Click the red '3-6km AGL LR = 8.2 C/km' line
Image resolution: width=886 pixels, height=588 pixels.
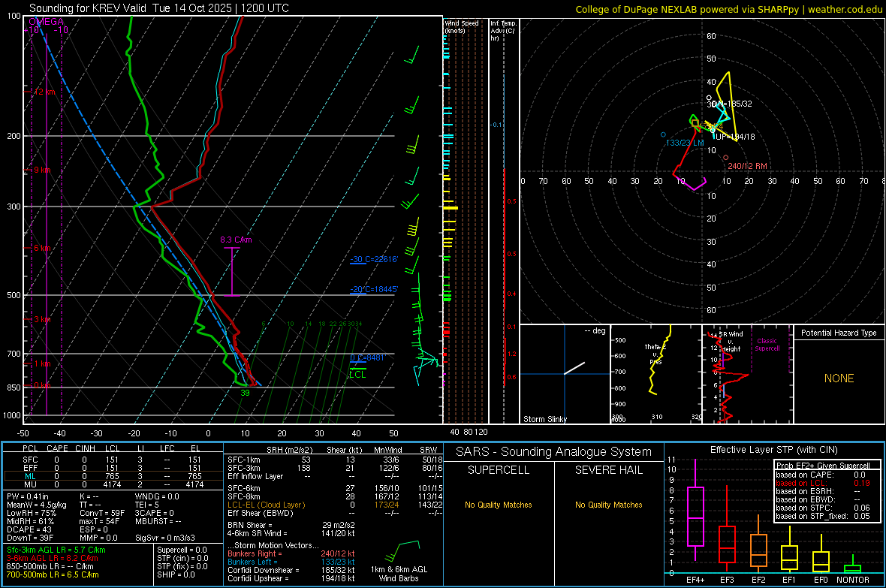click(x=53, y=558)
